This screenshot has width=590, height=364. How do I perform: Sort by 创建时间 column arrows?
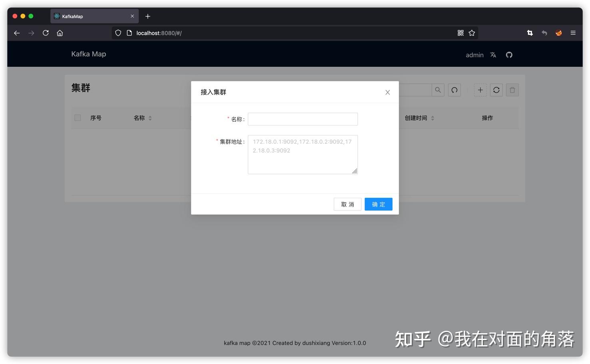point(433,118)
